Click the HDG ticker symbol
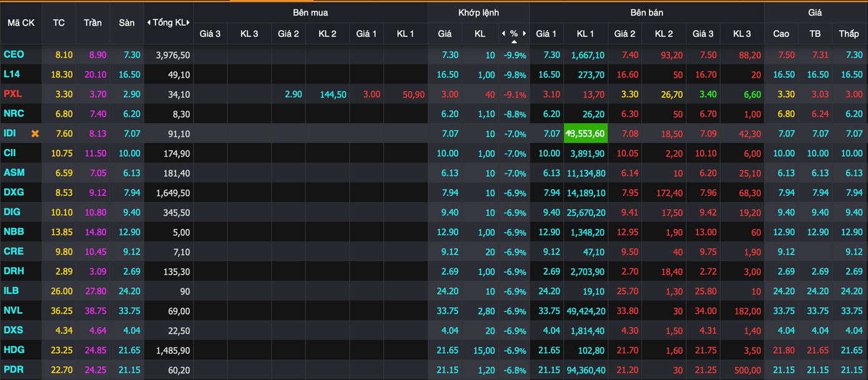Screen dimensions: 868x380 [x=14, y=350]
